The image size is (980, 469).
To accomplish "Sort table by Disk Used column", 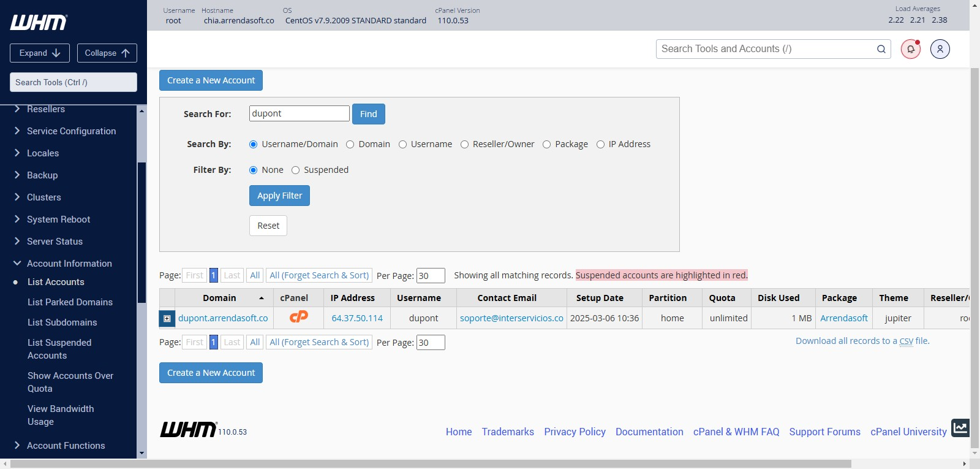I will click(778, 298).
